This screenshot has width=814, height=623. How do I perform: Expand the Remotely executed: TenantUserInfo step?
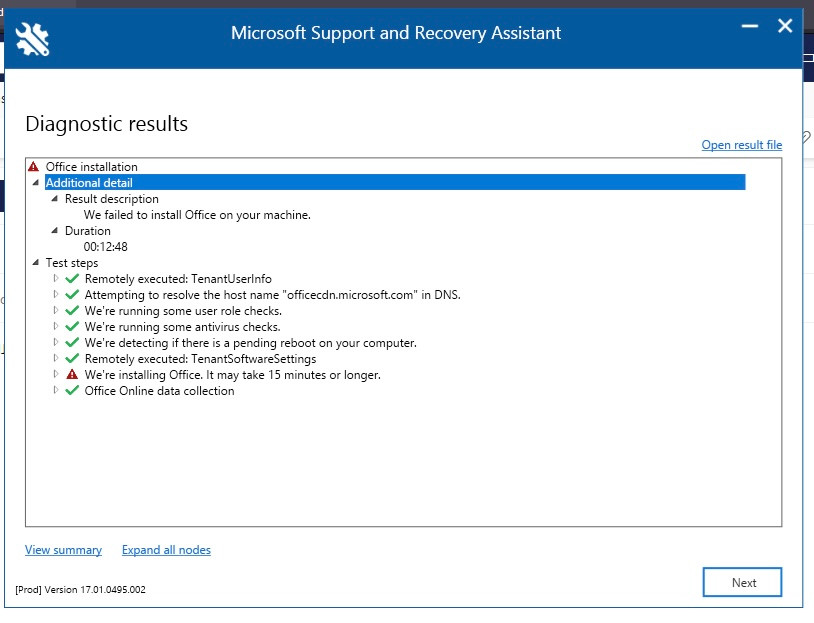click(x=56, y=278)
